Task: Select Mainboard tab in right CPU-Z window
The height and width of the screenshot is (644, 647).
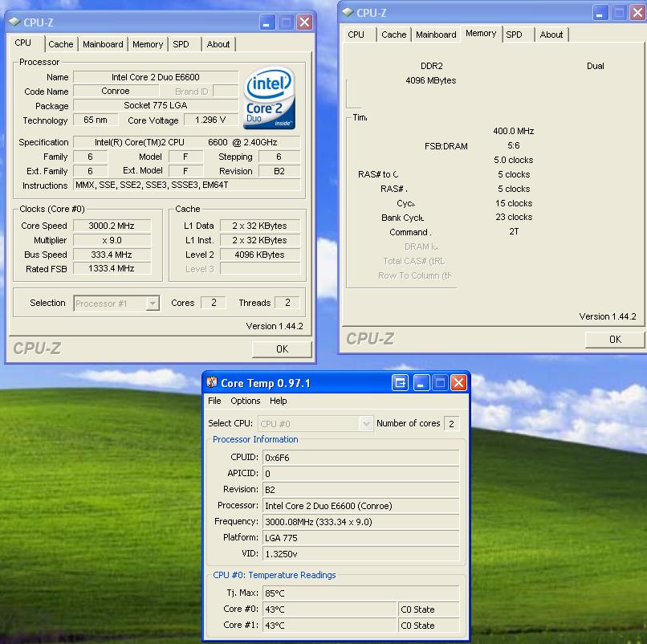Action: click(x=436, y=35)
